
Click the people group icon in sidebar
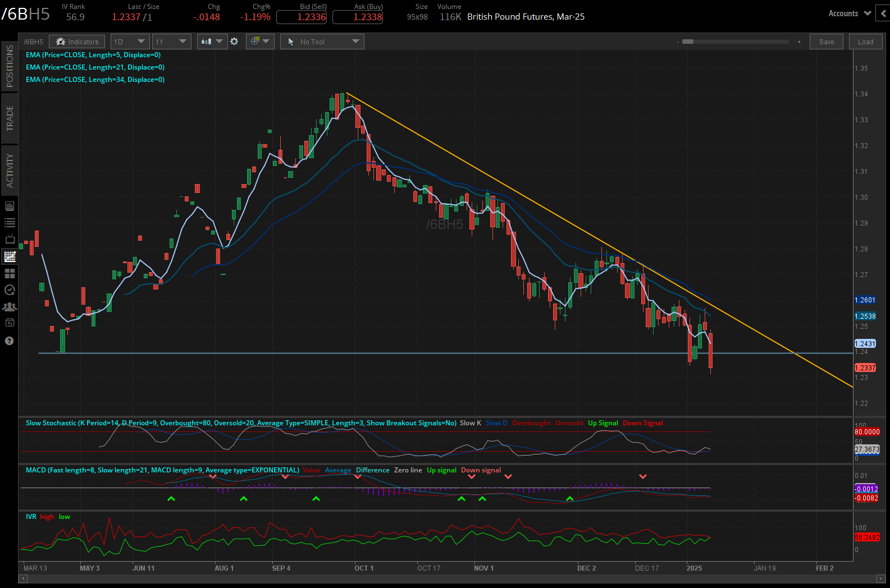[10, 307]
